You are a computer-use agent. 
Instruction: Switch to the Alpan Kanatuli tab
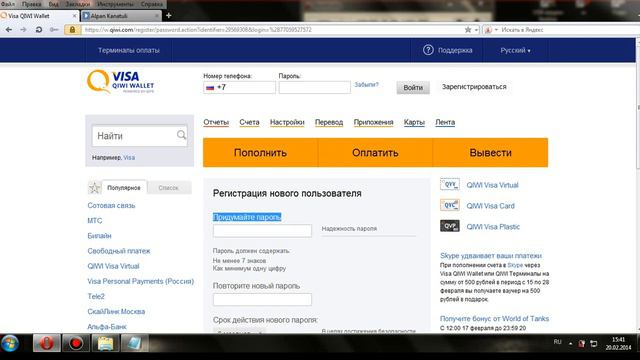121,16
